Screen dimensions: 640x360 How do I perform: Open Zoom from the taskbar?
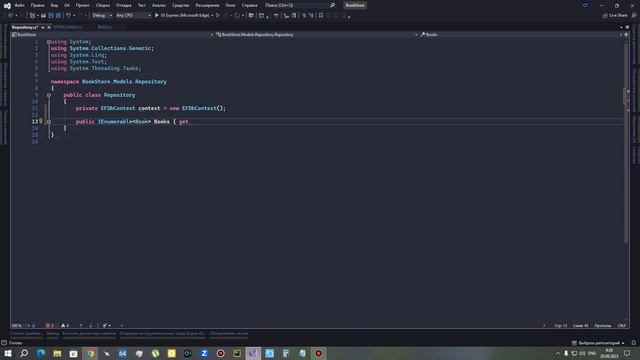(204, 353)
